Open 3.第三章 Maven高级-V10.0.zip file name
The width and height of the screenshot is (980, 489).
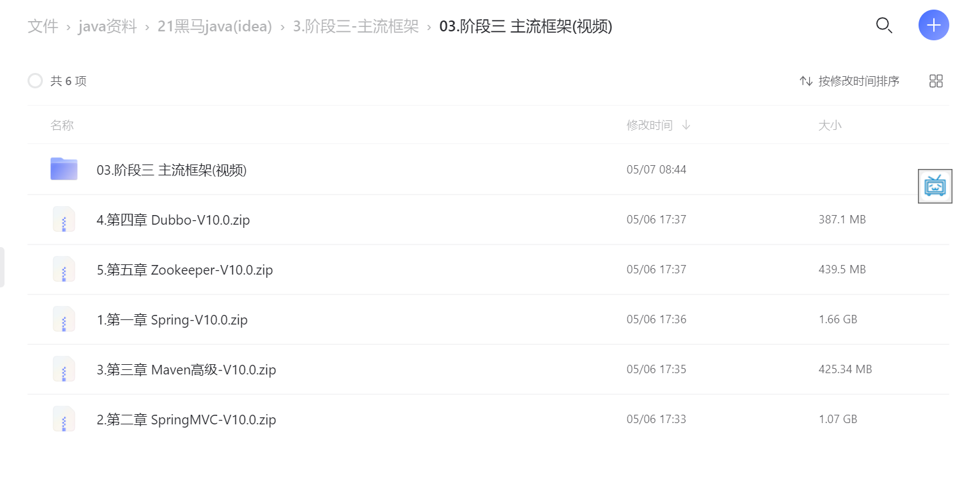[186, 369]
